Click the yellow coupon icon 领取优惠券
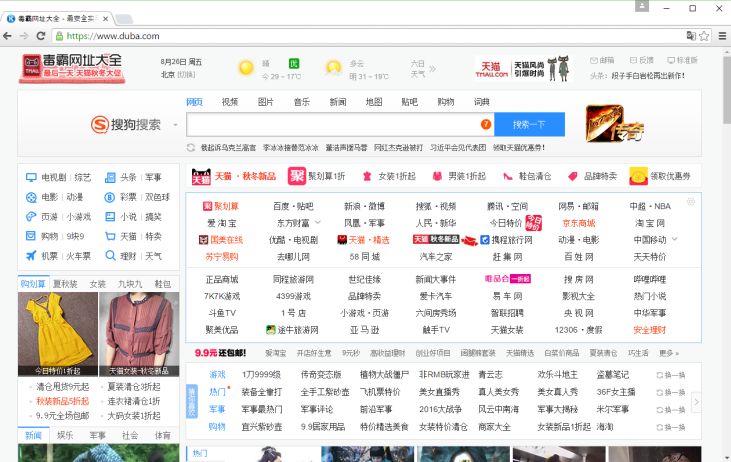This screenshot has height=462, width=731. pos(638,176)
